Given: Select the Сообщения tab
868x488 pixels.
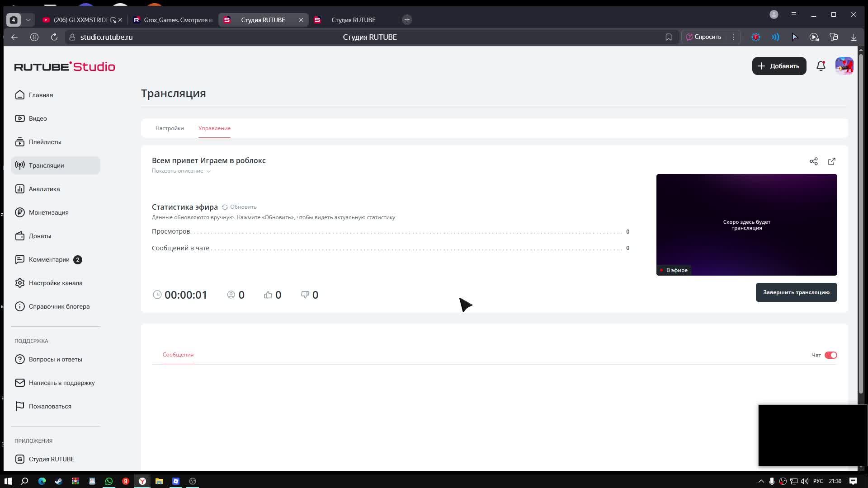Looking at the screenshot, I should (x=178, y=355).
